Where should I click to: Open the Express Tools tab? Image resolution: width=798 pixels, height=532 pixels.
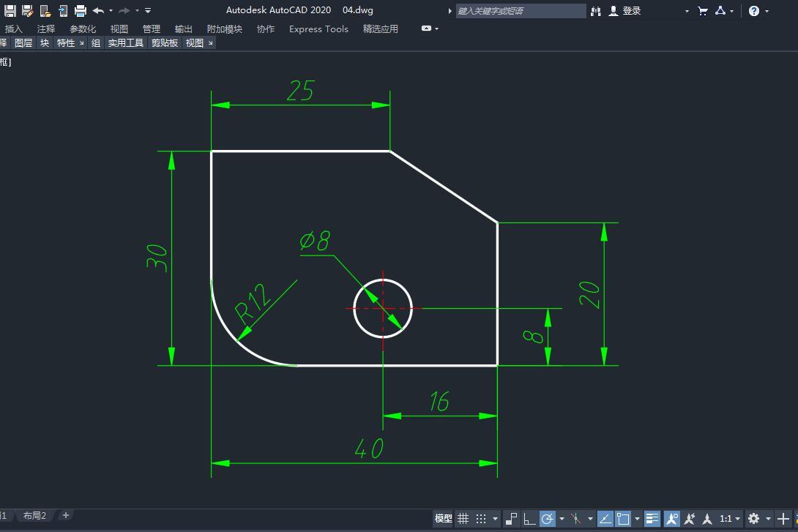pyautogui.click(x=318, y=29)
